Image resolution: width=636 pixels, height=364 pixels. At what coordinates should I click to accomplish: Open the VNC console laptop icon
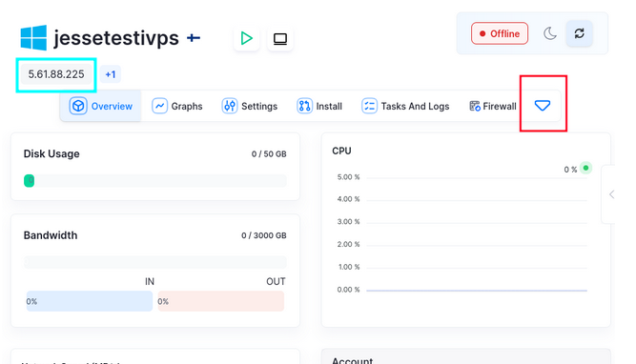tap(280, 39)
